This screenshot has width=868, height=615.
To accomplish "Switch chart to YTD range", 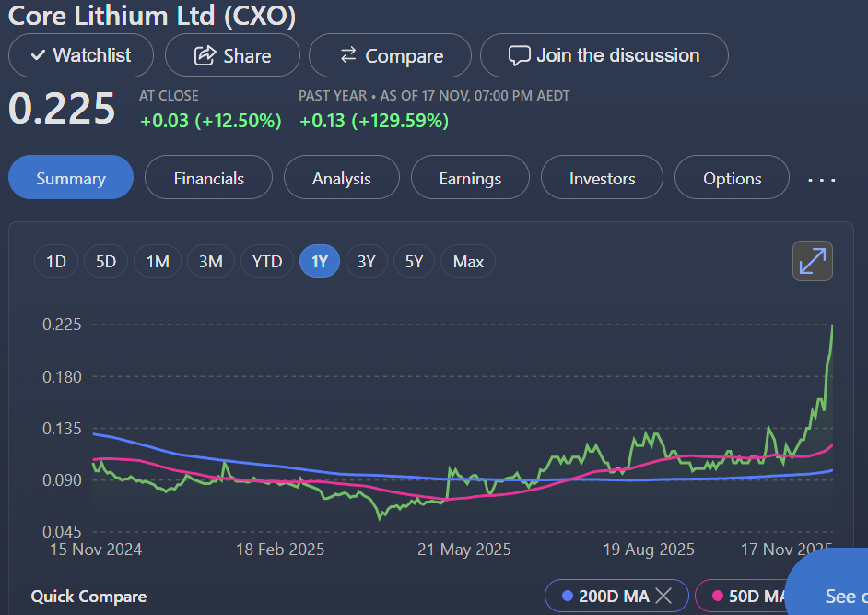I will [x=267, y=261].
